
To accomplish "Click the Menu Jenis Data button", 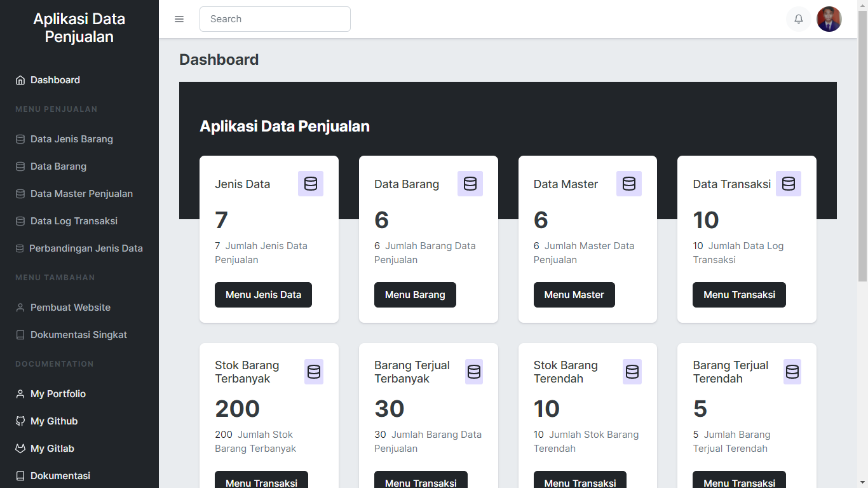I will (x=263, y=295).
